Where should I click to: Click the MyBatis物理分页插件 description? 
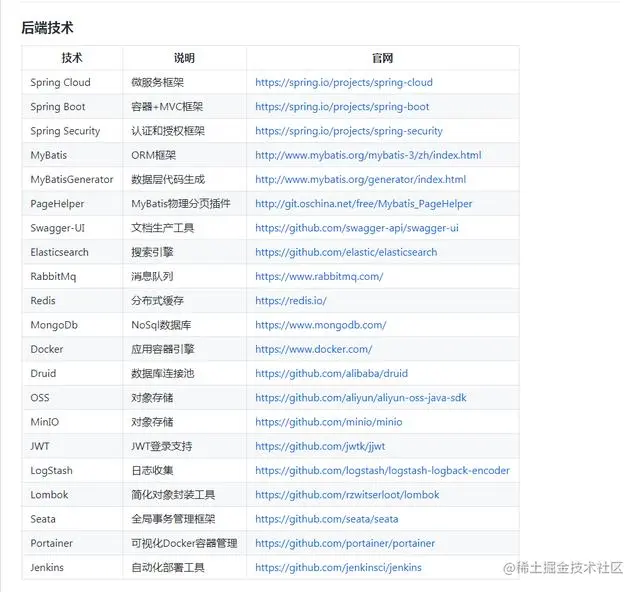181,204
